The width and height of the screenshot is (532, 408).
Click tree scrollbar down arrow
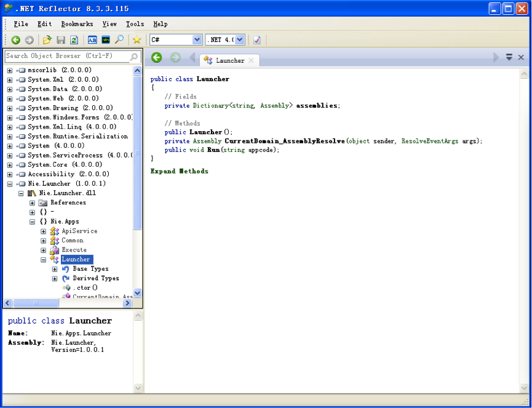point(137,292)
